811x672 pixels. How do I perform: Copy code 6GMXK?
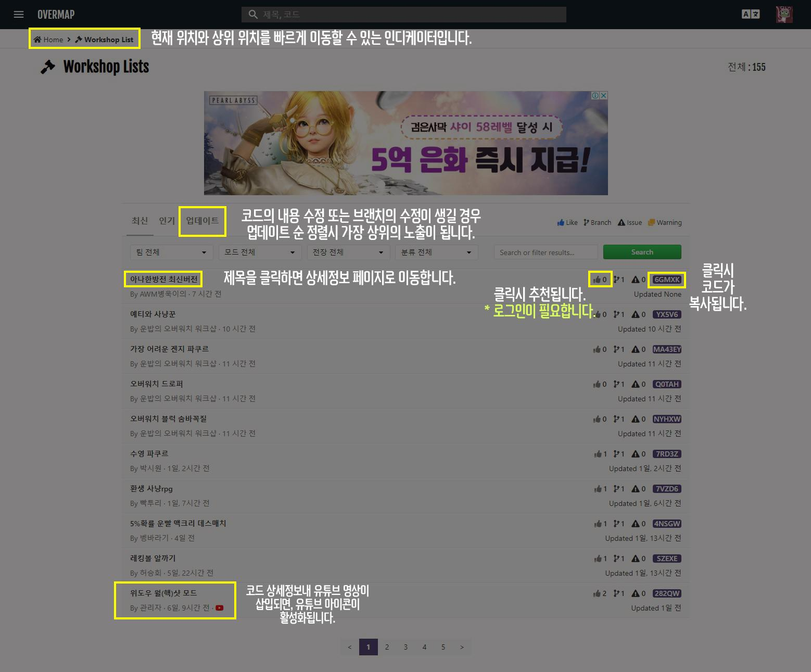point(667,280)
